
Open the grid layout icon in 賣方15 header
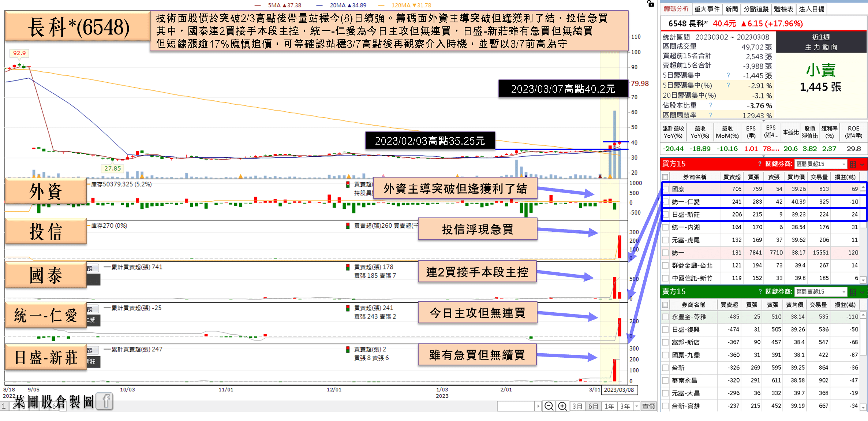pyautogui.click(x=853, y=292)
